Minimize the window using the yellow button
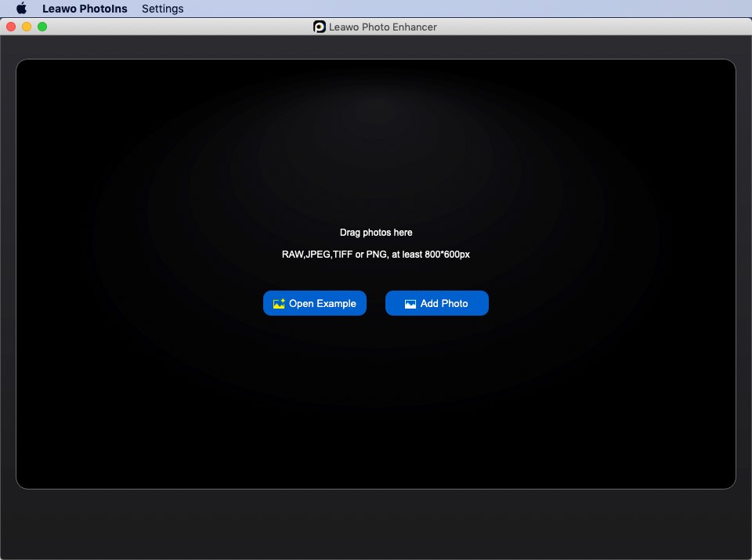This screenshot has width=752, height=560. 27,27
